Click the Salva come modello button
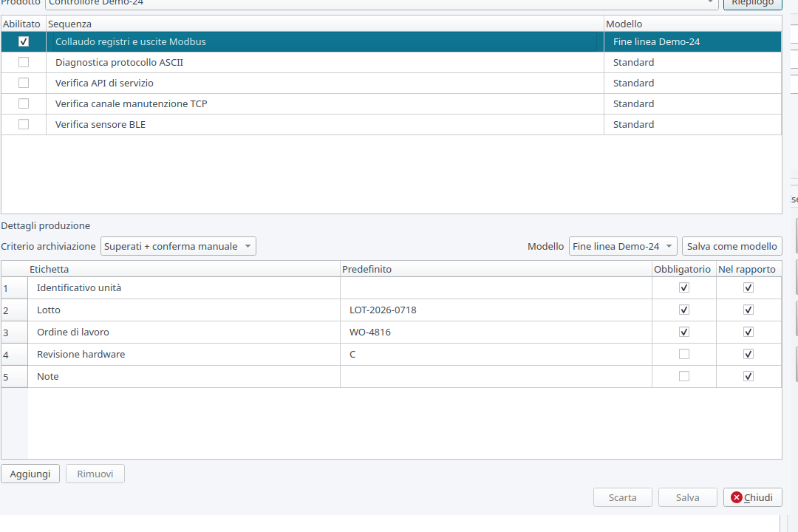 (x=731, y=246)
